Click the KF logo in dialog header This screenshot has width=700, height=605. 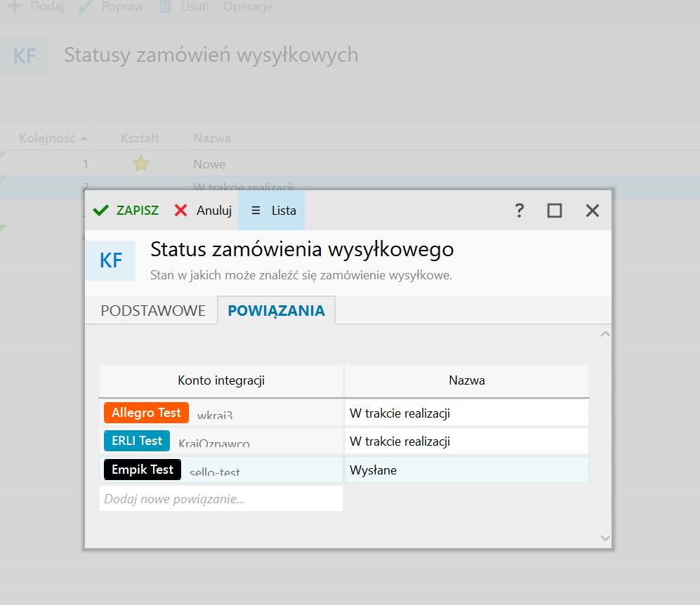pyautogui.click(x=111, y=260)
